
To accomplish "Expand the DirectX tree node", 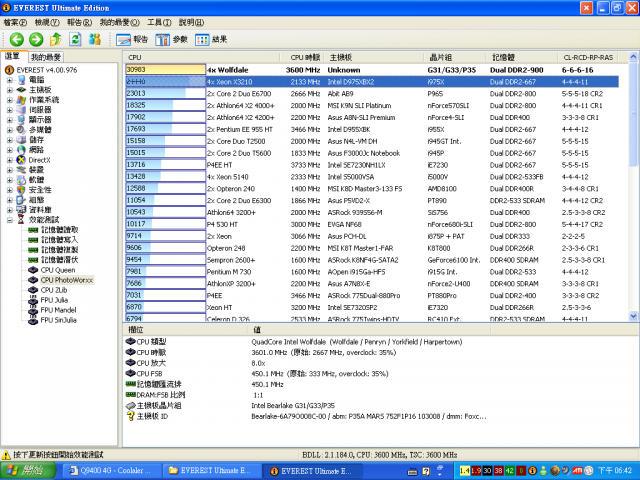I will 9,160.
